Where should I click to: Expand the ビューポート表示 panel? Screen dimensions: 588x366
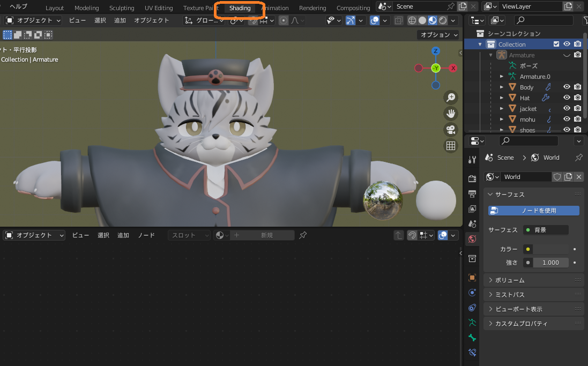(x=534, y=309)
